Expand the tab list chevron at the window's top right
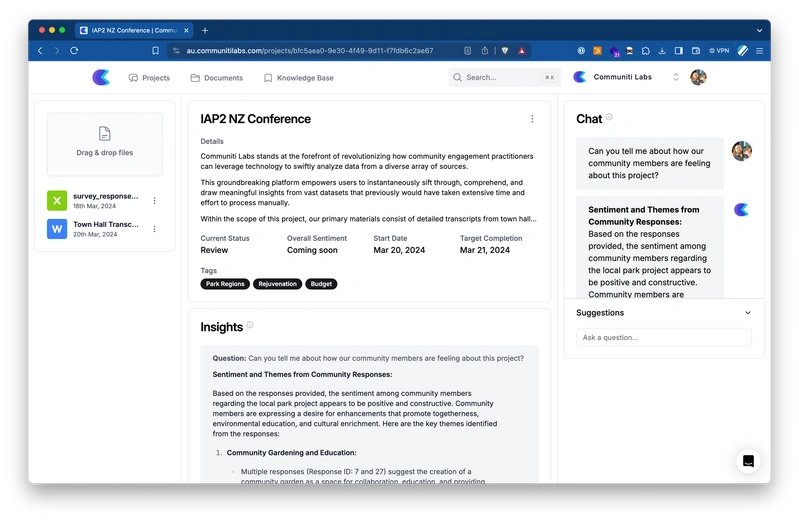This screenshot has width=799, height=521. click(x=759, y=31)
